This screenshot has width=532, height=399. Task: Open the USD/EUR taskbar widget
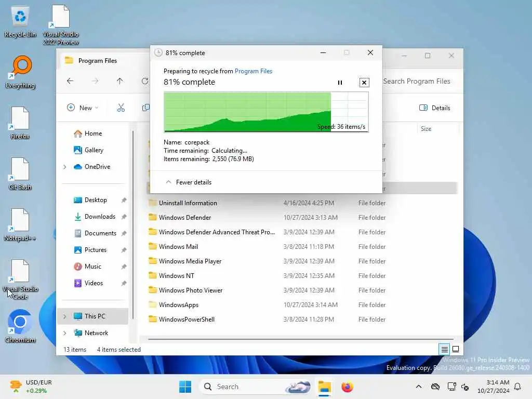[x=31, y=387]
